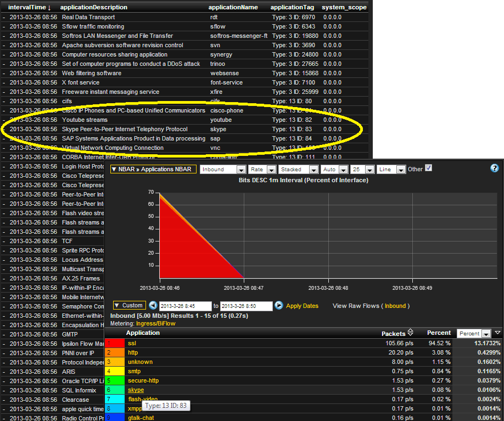Open the skype application link
Viewport: 504px width, 421px height.
(136, 390)
